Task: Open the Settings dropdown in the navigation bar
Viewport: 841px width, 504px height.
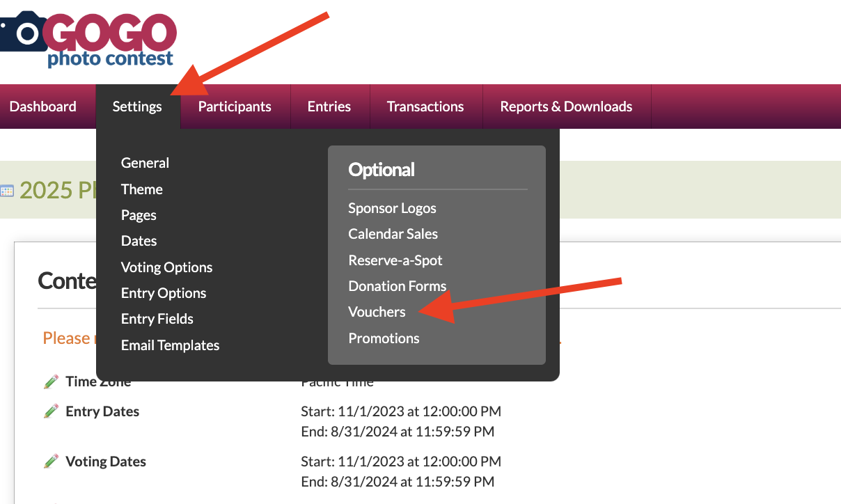Action: pos(137,107)
